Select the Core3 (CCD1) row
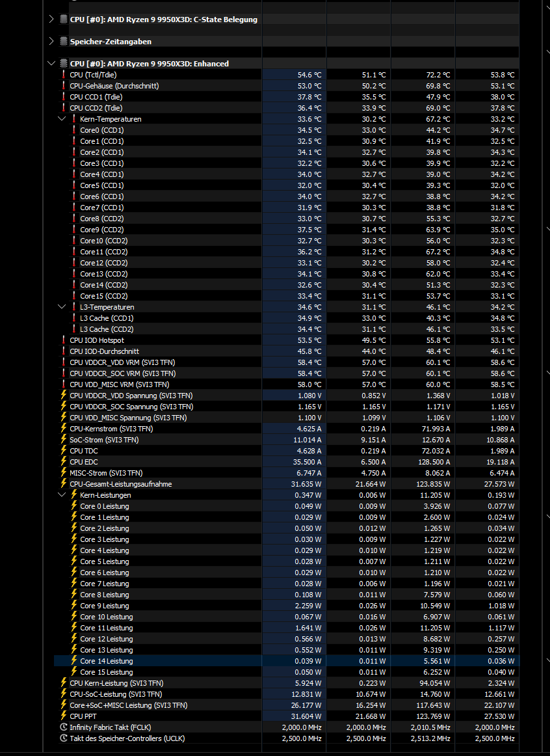Viewport: 550px width, 756px height. tap(286, 163)
